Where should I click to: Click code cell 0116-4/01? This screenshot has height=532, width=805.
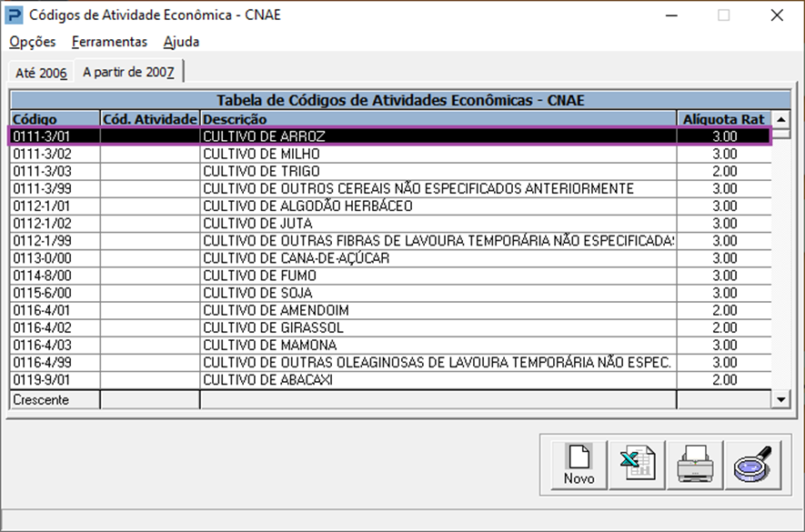coord(55,311)
